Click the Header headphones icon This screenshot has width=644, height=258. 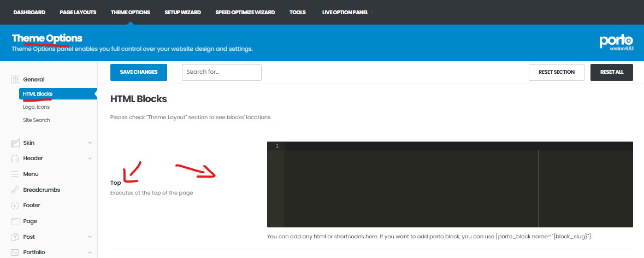15,158
